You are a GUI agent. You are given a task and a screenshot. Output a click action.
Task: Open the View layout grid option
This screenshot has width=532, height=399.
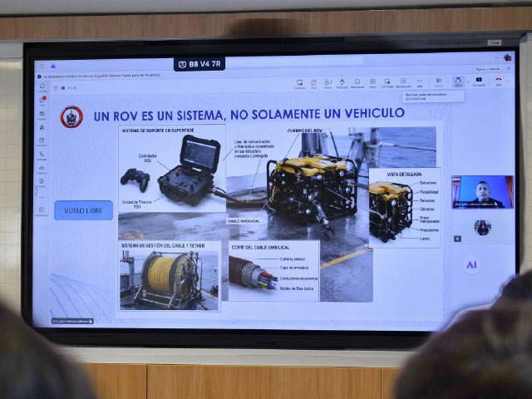[x=372, y=83]
